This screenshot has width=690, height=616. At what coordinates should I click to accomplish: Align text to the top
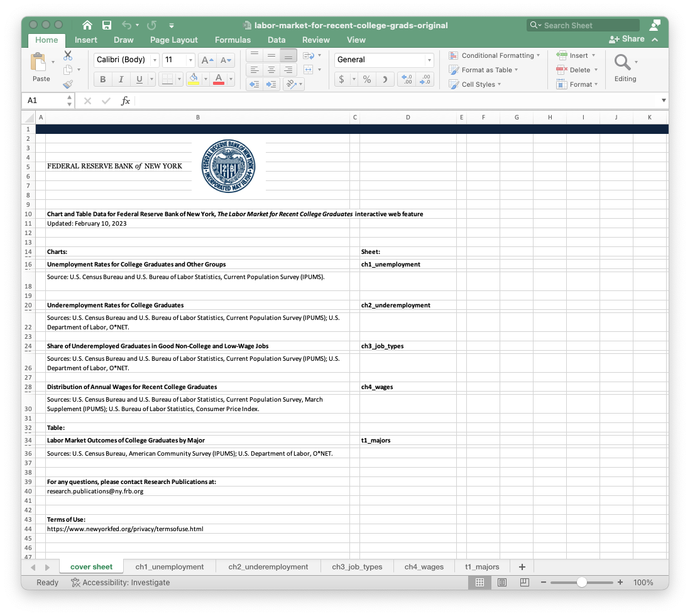tap(255, 56)
